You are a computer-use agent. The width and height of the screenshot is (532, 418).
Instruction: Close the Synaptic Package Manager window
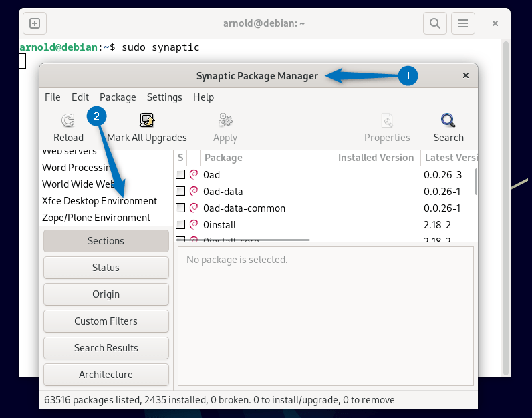point(465,75)
